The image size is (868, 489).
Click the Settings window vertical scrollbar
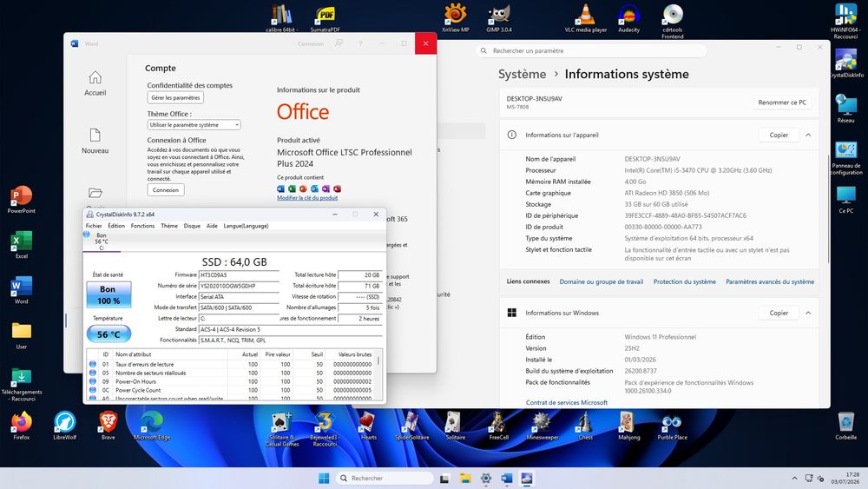tap(828, 210)
